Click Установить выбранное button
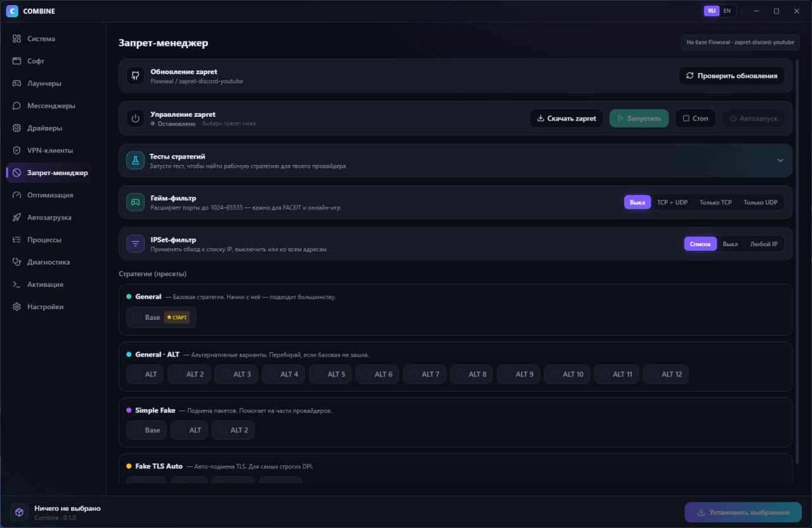Screen dimensions: 812x528 (x=743, y=512)
